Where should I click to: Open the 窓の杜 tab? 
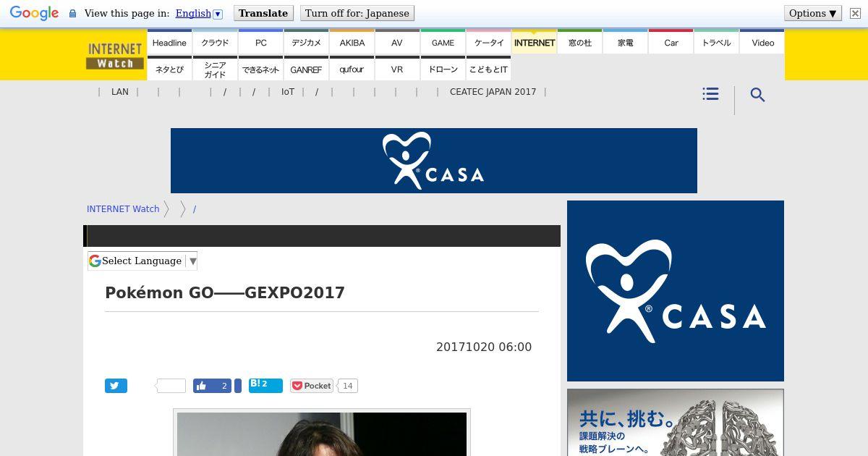579,42
